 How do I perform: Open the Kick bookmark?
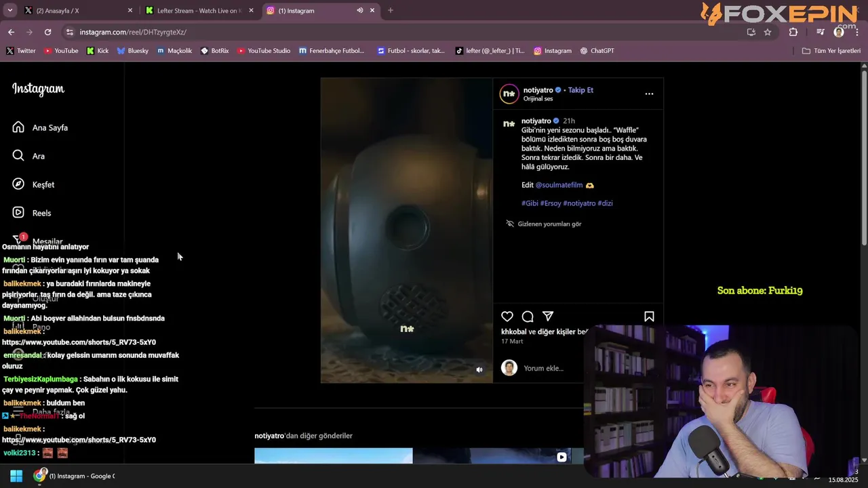98,51
